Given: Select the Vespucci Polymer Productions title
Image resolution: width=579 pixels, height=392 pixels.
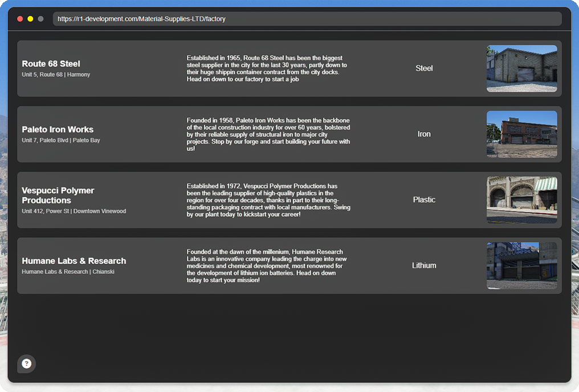Looking at the screenshot, I should [x=58, y=195].
